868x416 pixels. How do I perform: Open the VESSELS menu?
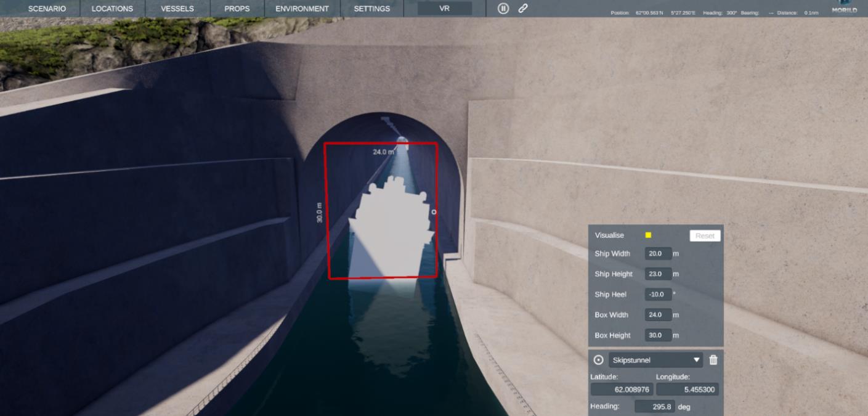177,9
